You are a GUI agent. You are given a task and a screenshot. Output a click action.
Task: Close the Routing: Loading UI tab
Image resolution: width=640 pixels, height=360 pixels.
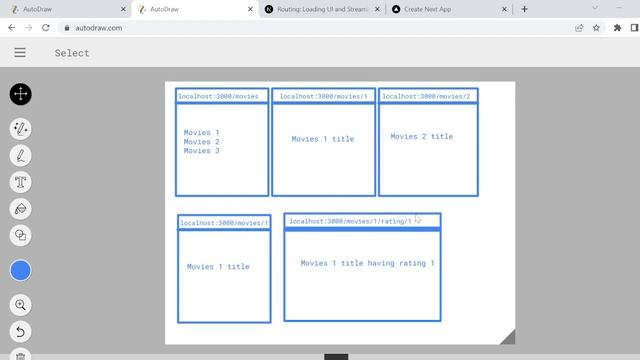click(377, 9)
